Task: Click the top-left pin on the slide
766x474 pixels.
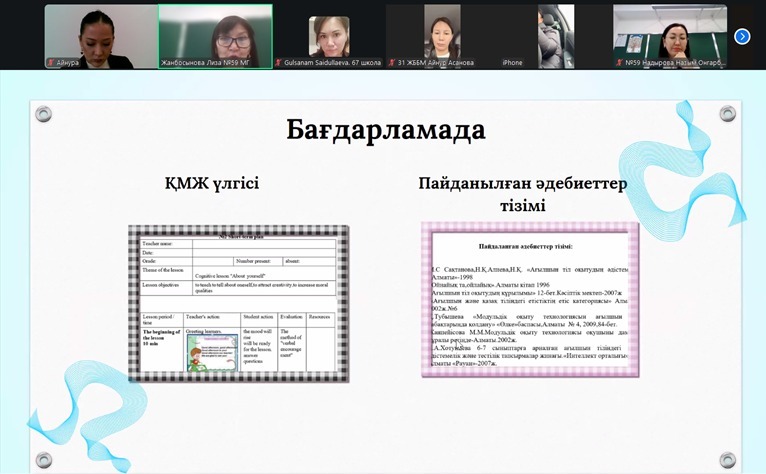Action: pos(43,114)
